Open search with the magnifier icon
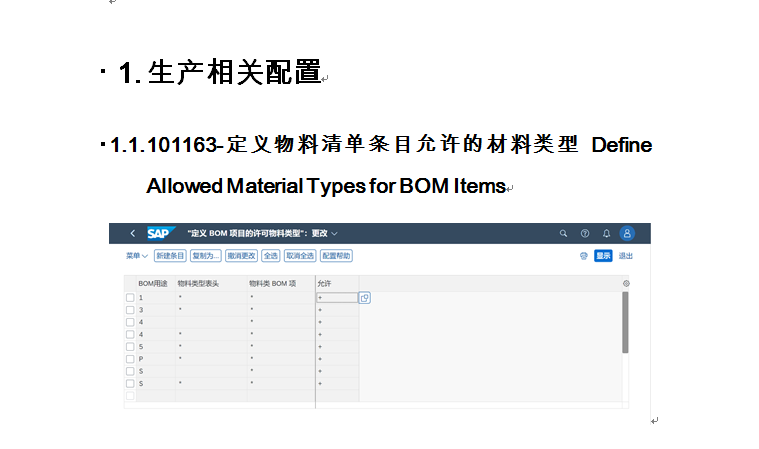 [563, 233]
